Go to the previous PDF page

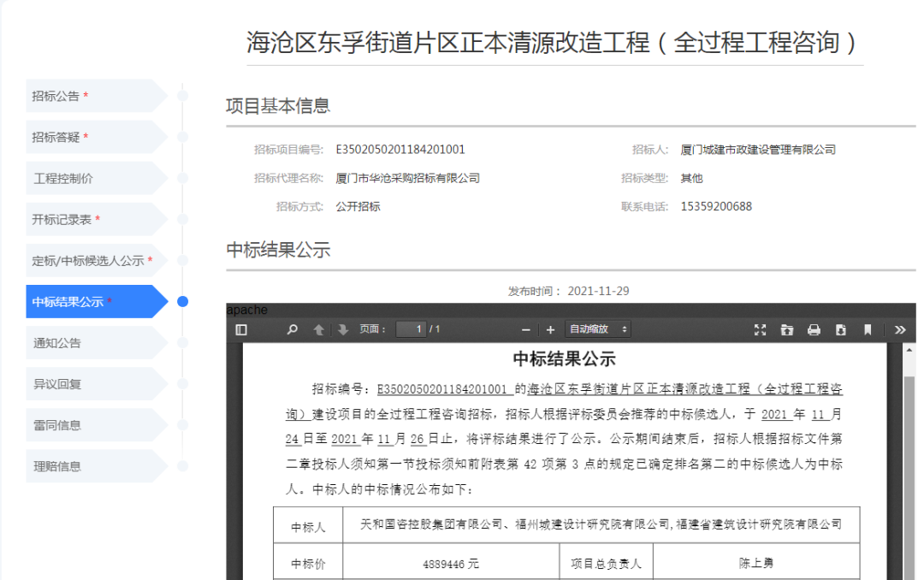click(x=319, y=329)
